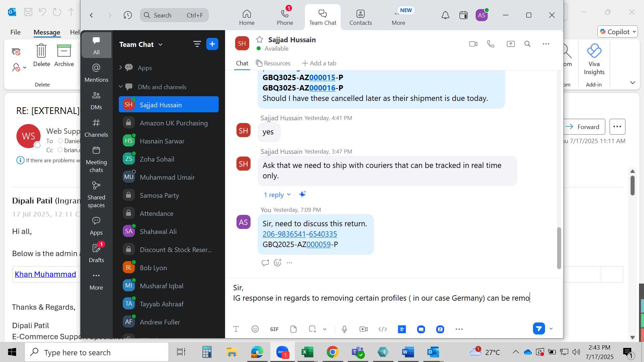Insert a code snippet
The image size is (644, 362).
click(383, 329)
